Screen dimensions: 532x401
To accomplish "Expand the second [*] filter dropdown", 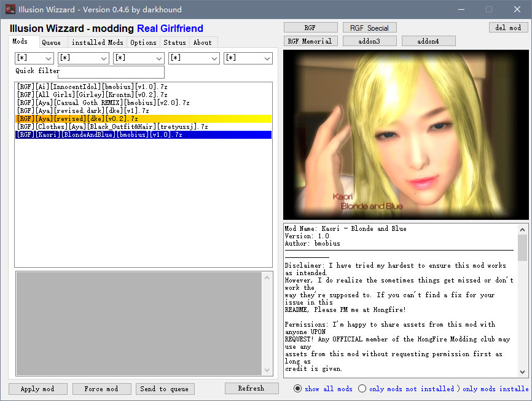I will [84, 58].
